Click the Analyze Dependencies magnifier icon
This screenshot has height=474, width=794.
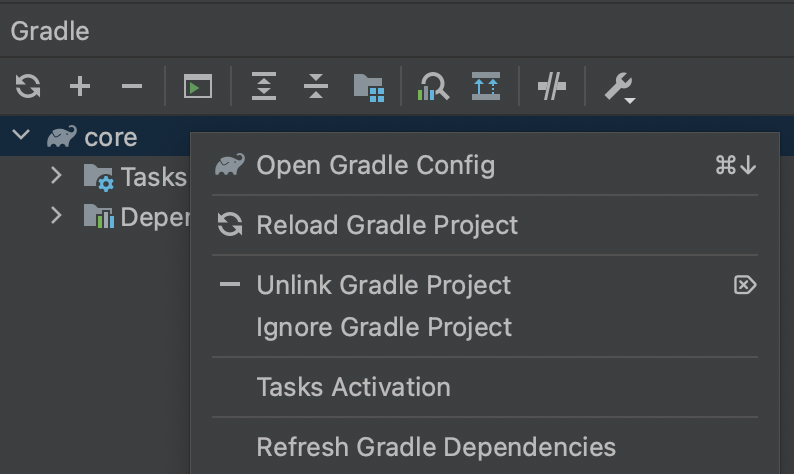click(433, 86)
